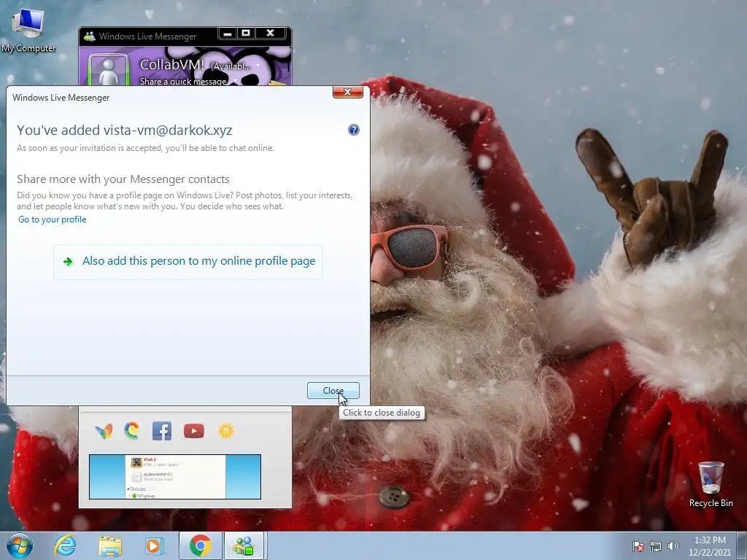Launch Internet Explorer from taskbar

[65, 545]
